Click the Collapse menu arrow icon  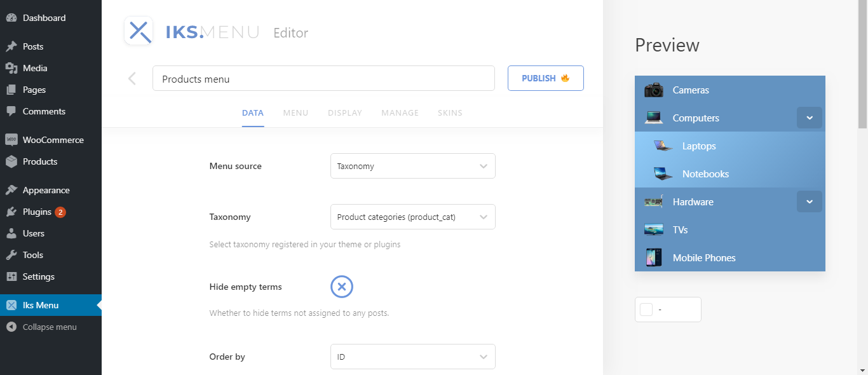(11, 327)
